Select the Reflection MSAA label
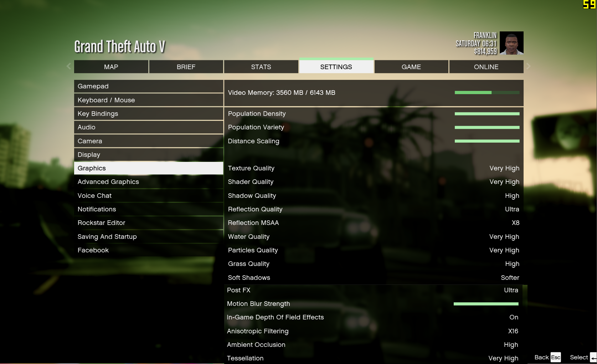 (253, 223)
